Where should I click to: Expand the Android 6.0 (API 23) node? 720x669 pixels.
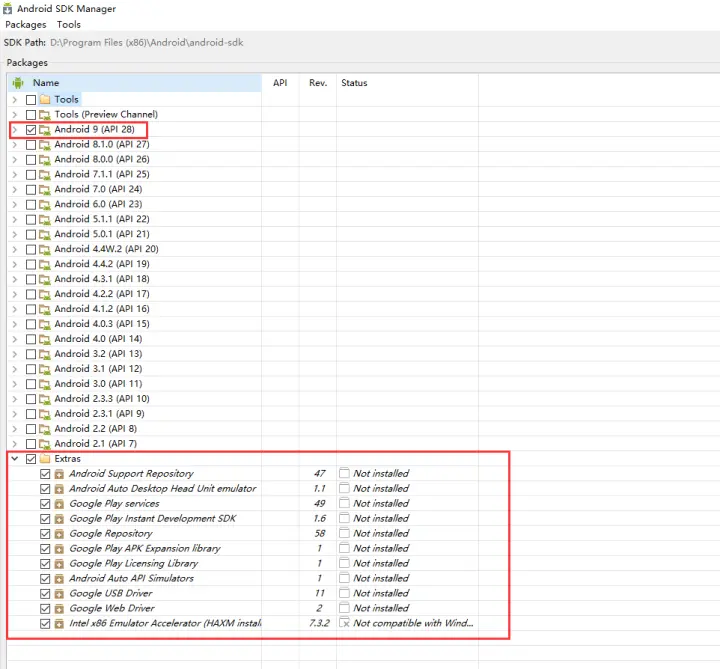coord(15,204)
